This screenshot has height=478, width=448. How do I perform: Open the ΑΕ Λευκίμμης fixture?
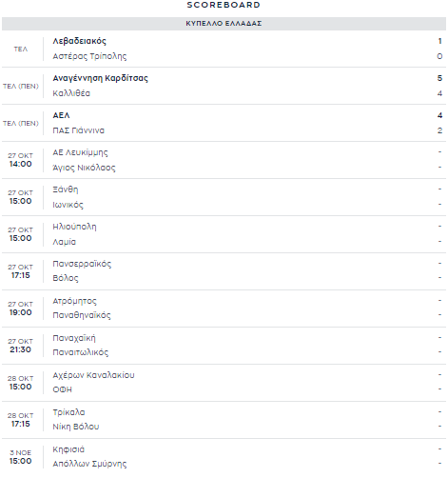(x=224, y=160)
